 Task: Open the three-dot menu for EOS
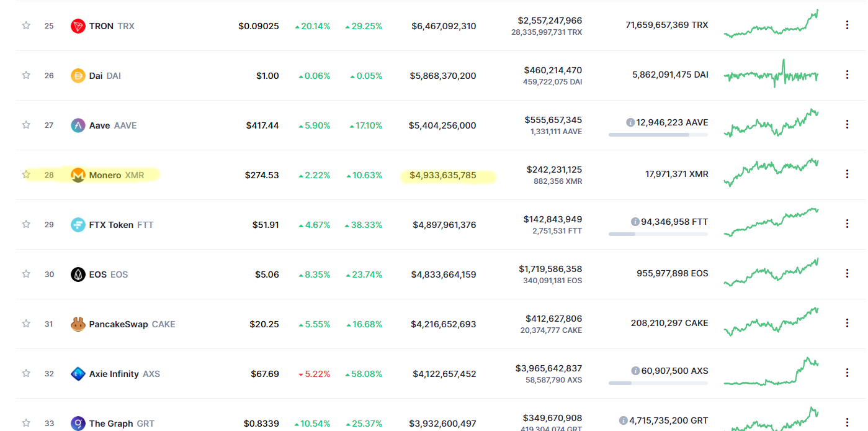[x=847, y=273]
